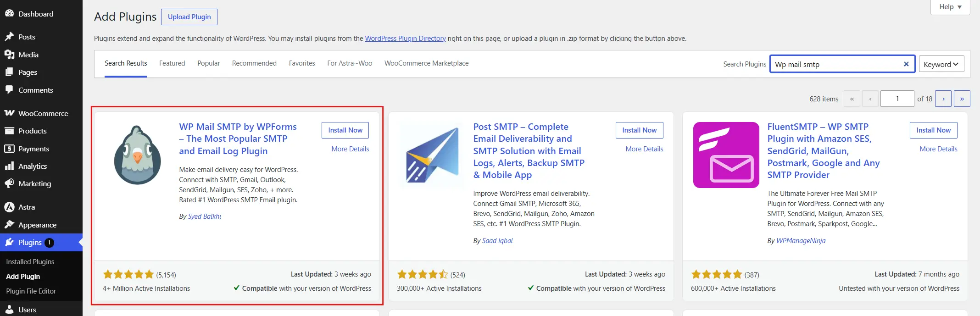Select Add Plugin submenu item

(23, 277)
